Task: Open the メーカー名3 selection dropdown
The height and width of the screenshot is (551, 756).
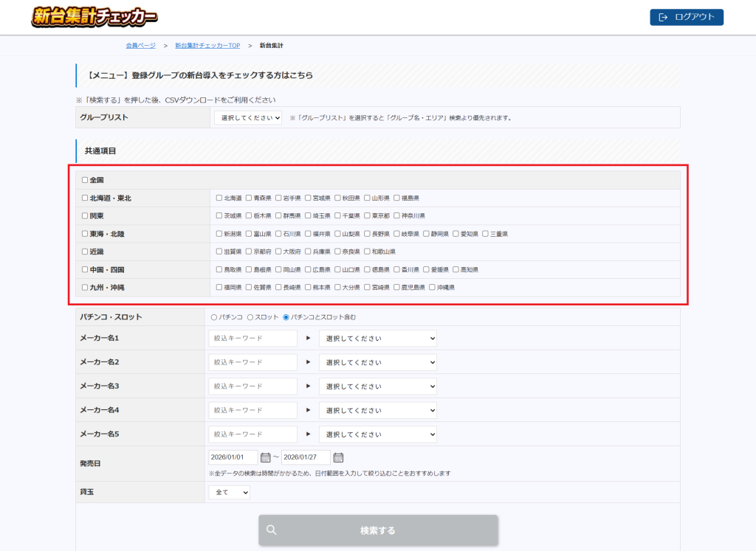Action: point(377,387)
